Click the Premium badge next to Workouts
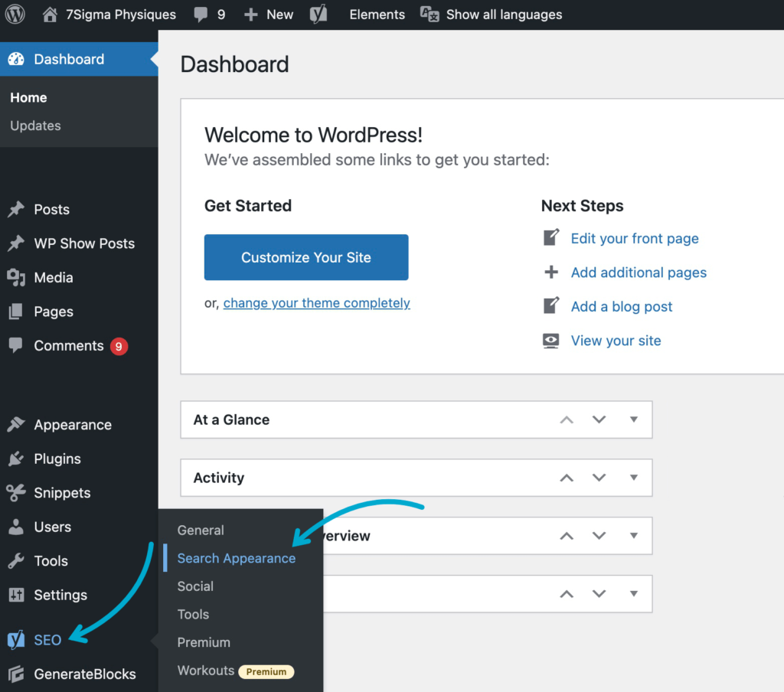This screenshot has width=784, height=692. tap(266, 671)
